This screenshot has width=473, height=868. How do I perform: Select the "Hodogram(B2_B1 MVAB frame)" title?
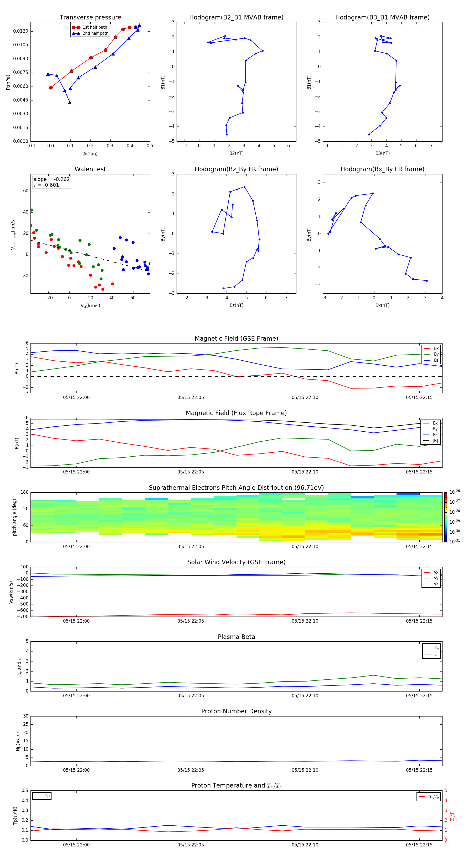click(x=236, y=18)
